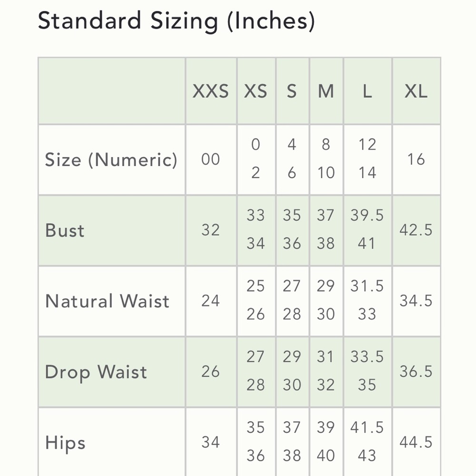Select numeric size 16 cell for XL
The image size is (476, 476).
click(x=416, y=159)
